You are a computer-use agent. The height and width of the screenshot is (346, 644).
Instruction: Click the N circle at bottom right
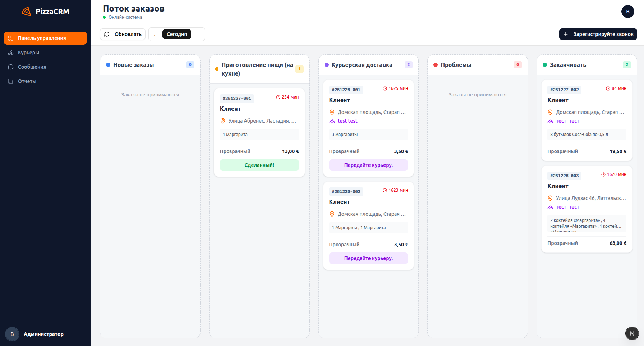point(632,333)
